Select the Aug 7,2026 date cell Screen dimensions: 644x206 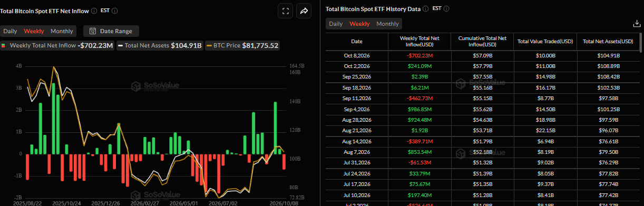[357, 152]
